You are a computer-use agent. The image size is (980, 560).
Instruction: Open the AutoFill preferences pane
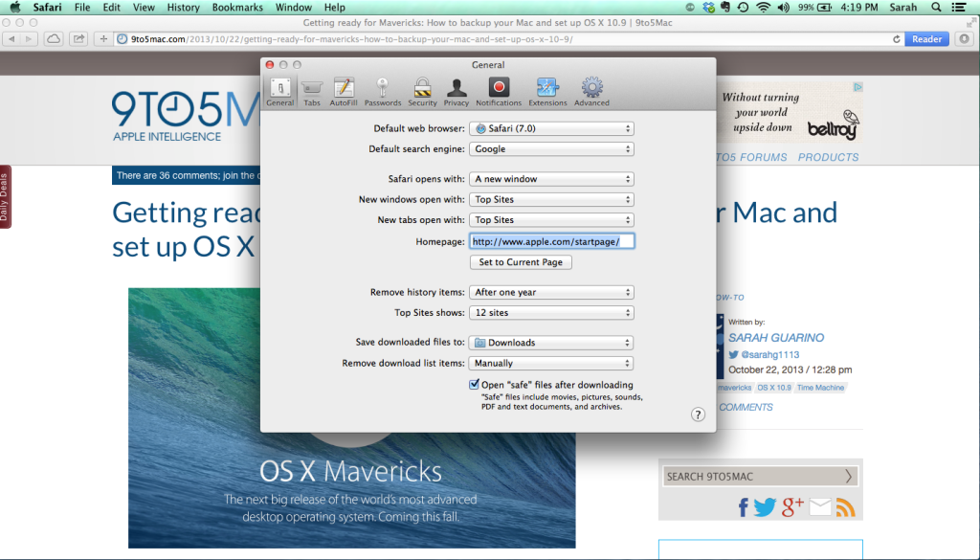(344, 92)
